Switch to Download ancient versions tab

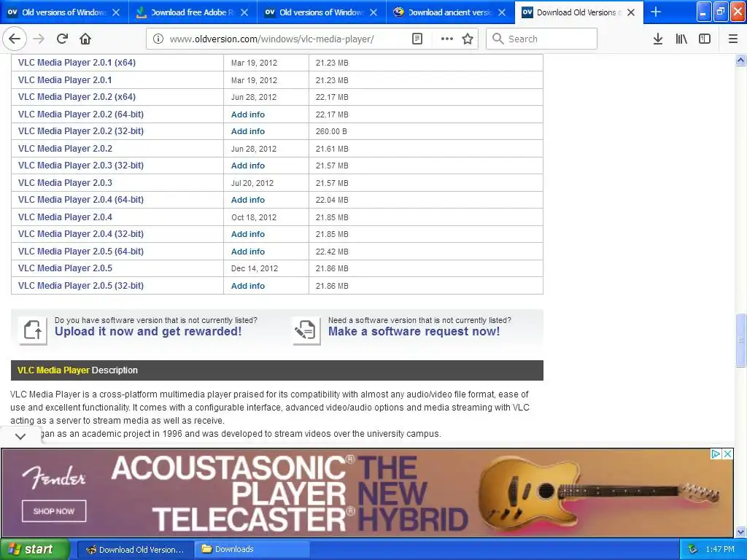point(450,12)
